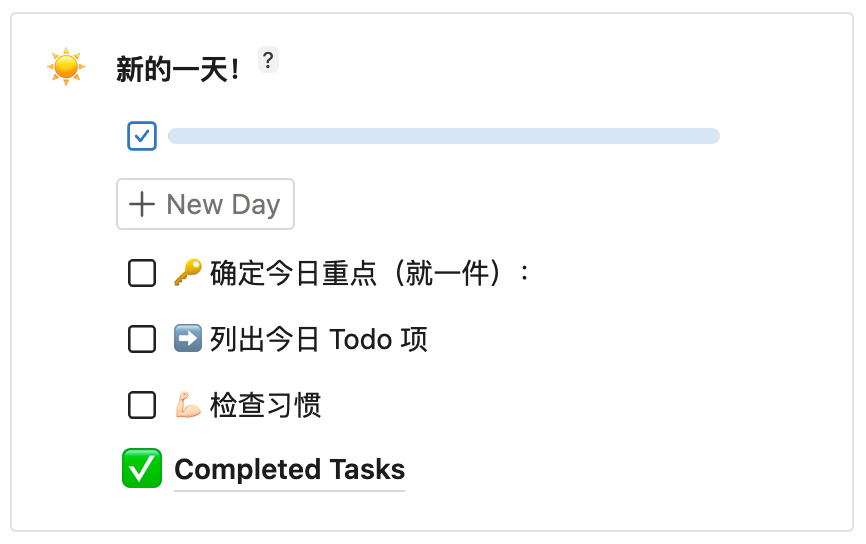The height and width of the screenshot is (544, 866).
Task: Click the plus icon beside New Day
Action: pyautogui.click(x=143, y=205)
